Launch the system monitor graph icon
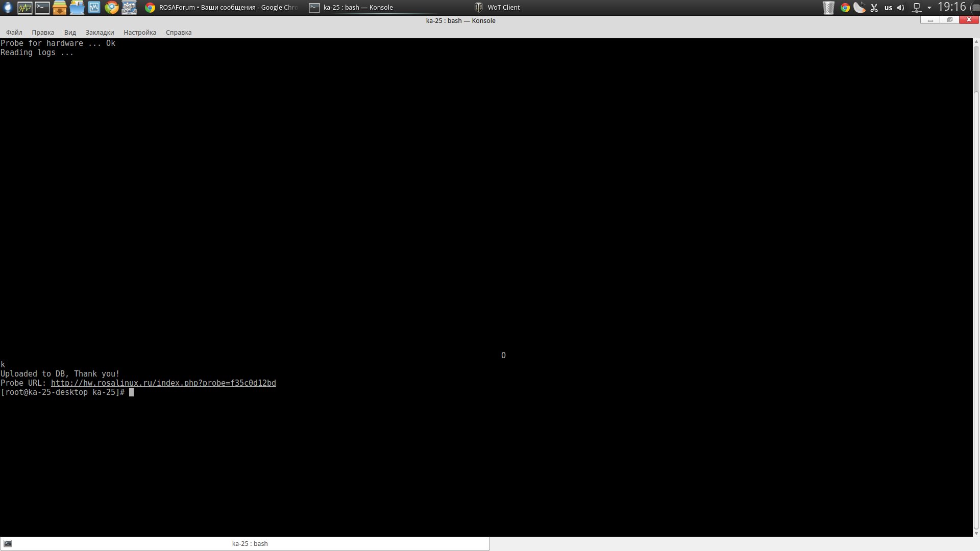This screenshot has width=980, height=551. point(24,7)
